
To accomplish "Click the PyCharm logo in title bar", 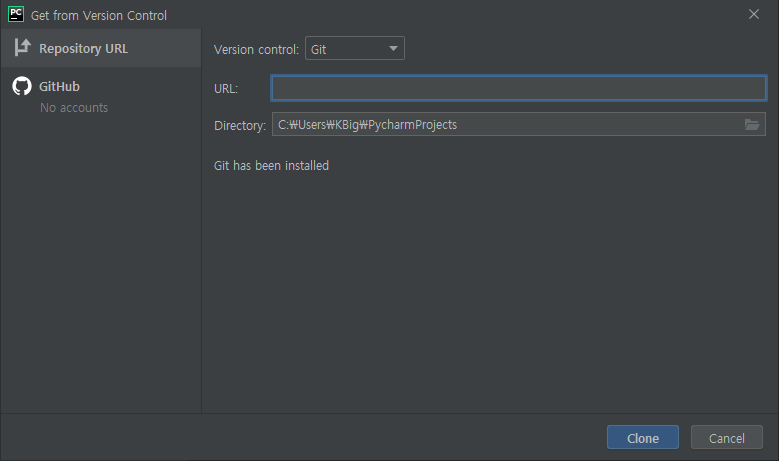I will point(16,14).
